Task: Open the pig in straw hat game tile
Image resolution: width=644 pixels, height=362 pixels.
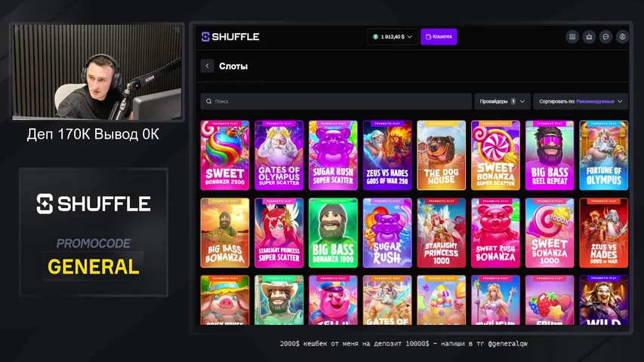Action: [x=225, y=300]
